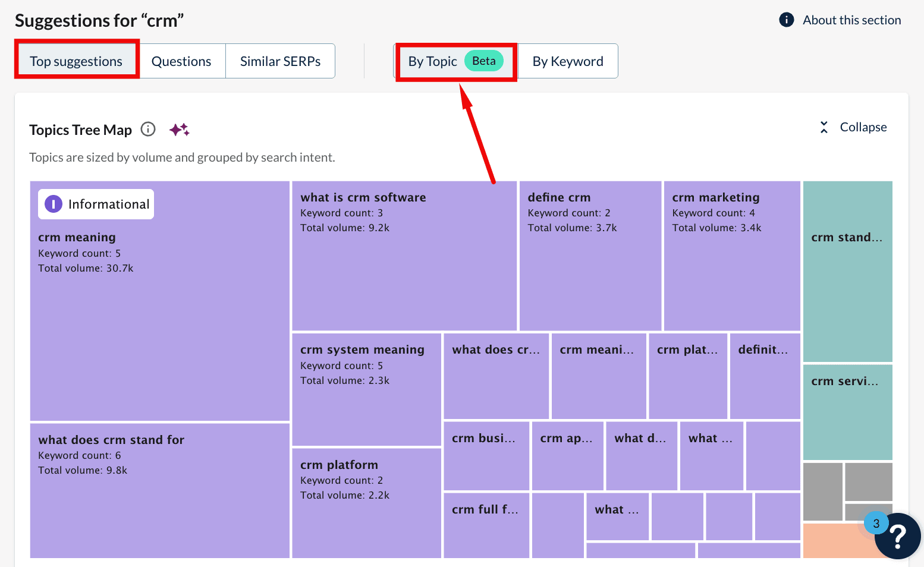Click the Topics Tree Map info icon

(148, 129)
